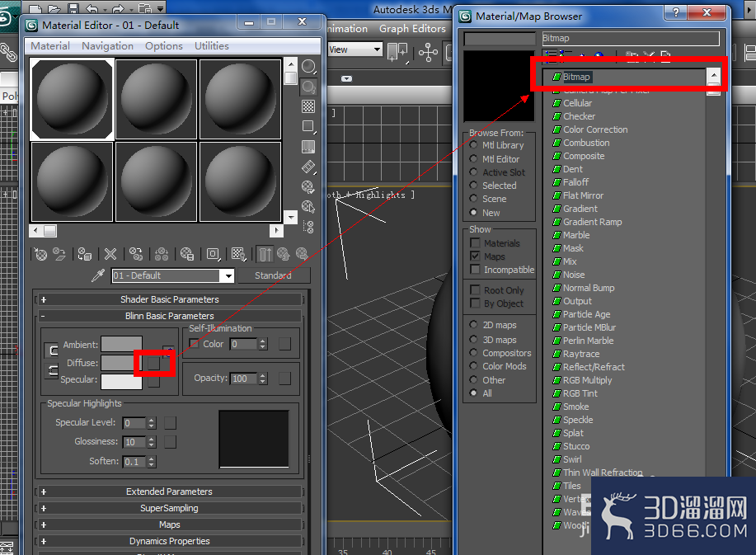Toggle Show Map in Viewport icon

(x=238, y=254)
